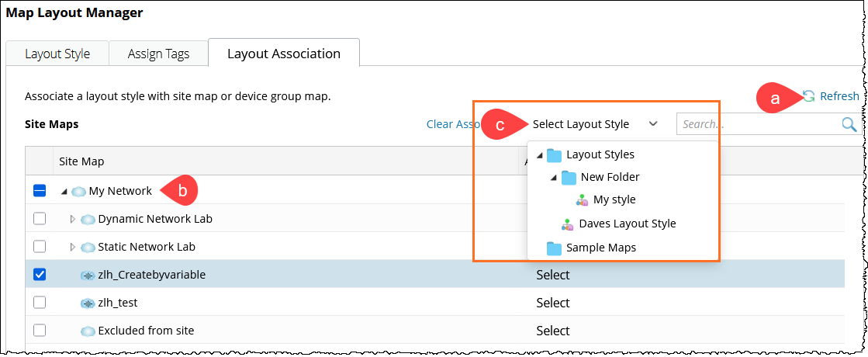Collapse the New Folder tree node
The width and height of the screenshot is (868, 357).
554,178
